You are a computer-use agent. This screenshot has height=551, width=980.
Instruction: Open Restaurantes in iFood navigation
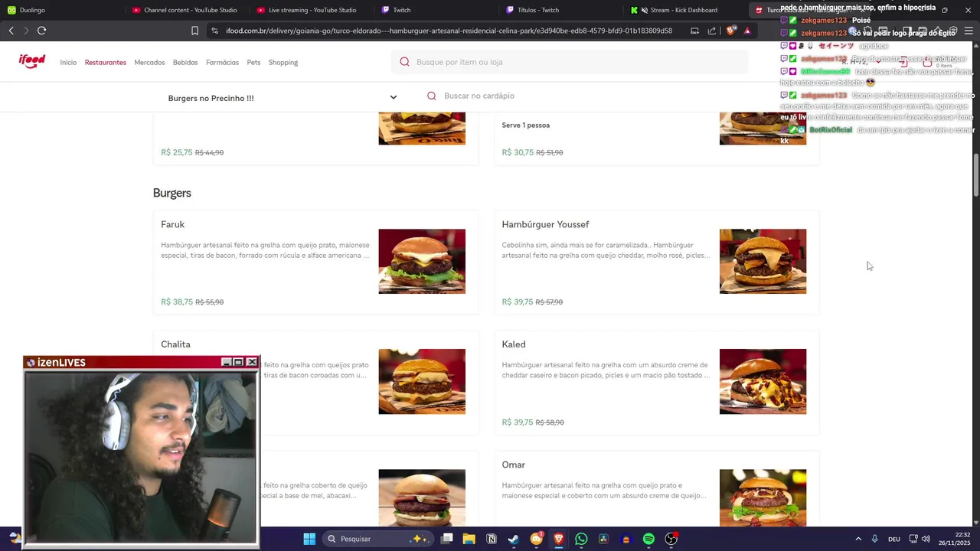106,62
